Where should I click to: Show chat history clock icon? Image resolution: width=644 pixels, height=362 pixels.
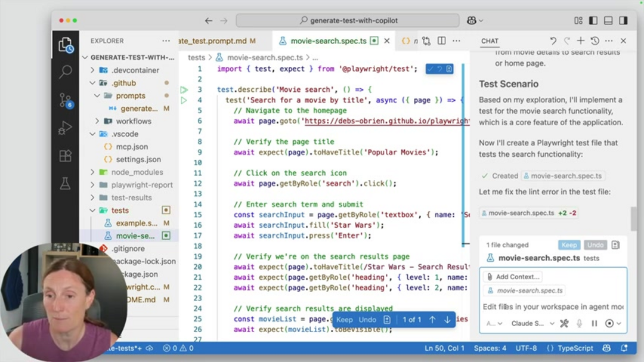[595, 41]
